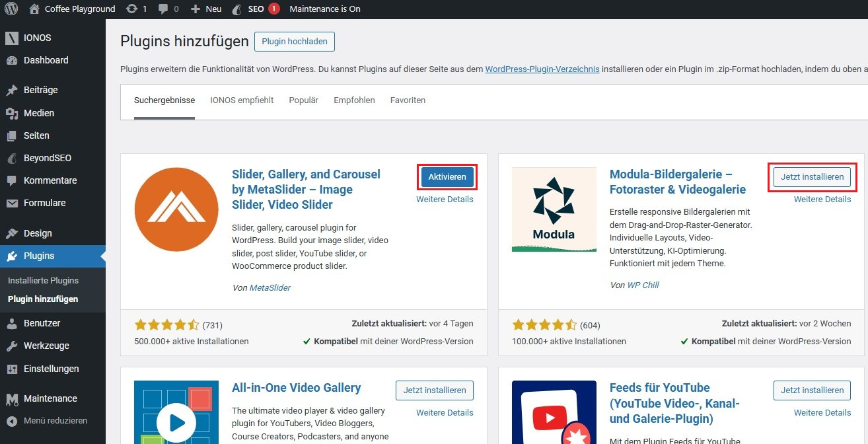
Task: Open the Feeds für YouTube title link
Action: point(674,403)
